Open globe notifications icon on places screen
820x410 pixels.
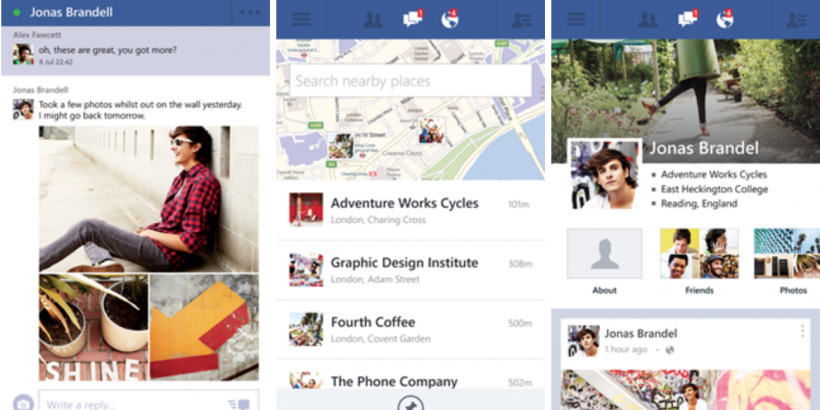pos(450,19)
